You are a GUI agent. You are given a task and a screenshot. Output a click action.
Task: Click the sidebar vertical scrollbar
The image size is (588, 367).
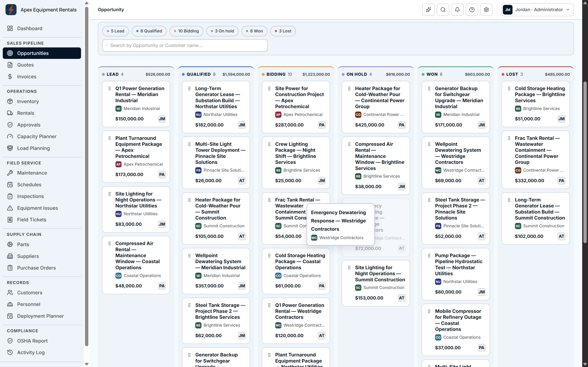(x=87, y=176)
